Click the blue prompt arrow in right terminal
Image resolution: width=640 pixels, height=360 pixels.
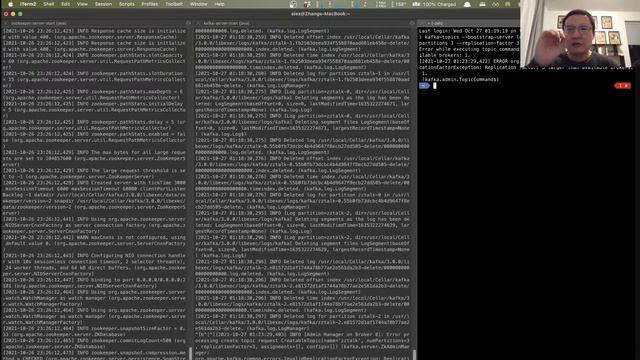424,86
